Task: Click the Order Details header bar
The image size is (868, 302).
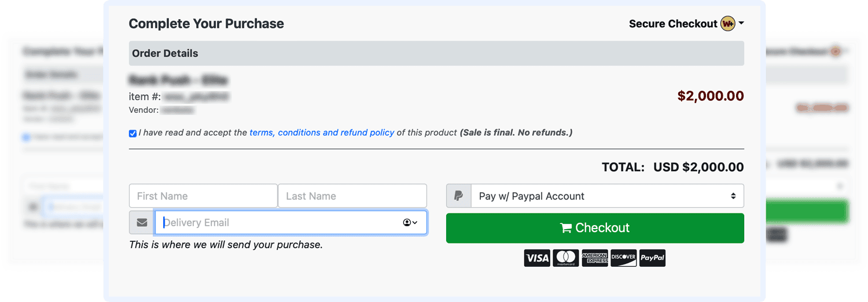Action: (436, 53)
